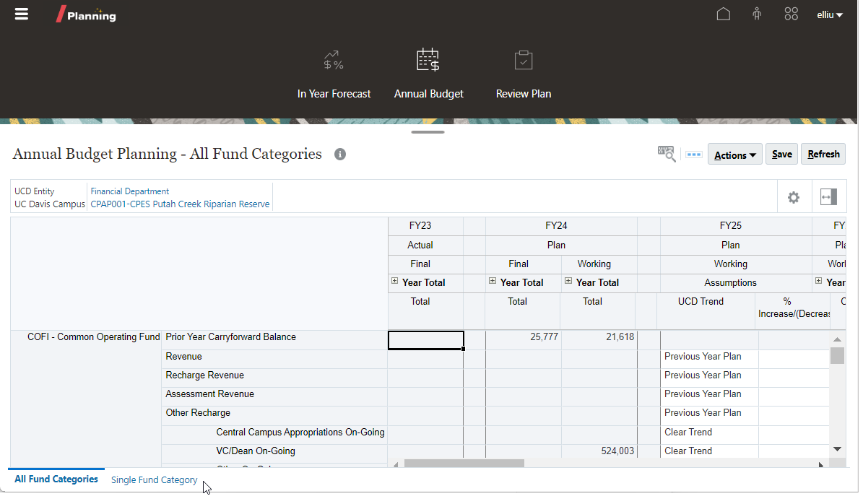Screen dimensions: 863x504
Task: Open the gear settings icon above the grid
Action: [x=794, y=196]
